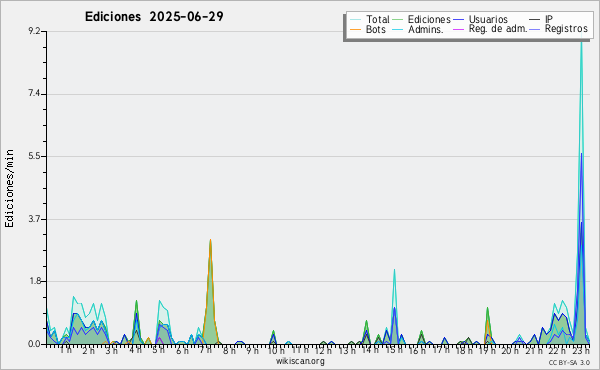
Task: Click the Usuarios legend label
Action: pos(488,19)
